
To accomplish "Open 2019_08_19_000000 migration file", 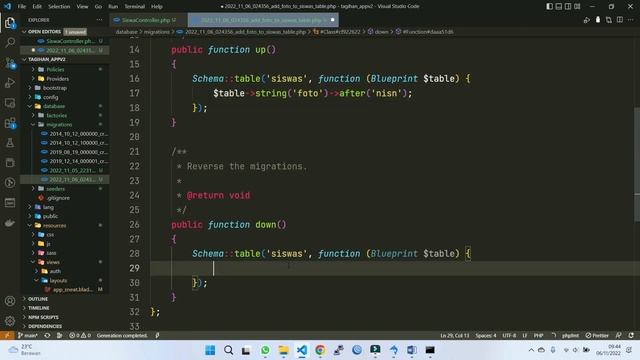I will click(78, 152).
